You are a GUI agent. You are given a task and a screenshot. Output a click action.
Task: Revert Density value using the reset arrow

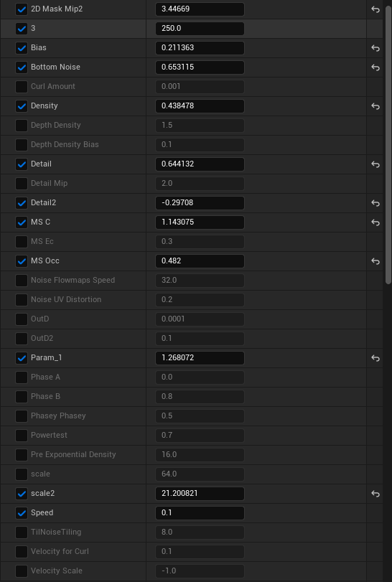[x=375, y=106]
